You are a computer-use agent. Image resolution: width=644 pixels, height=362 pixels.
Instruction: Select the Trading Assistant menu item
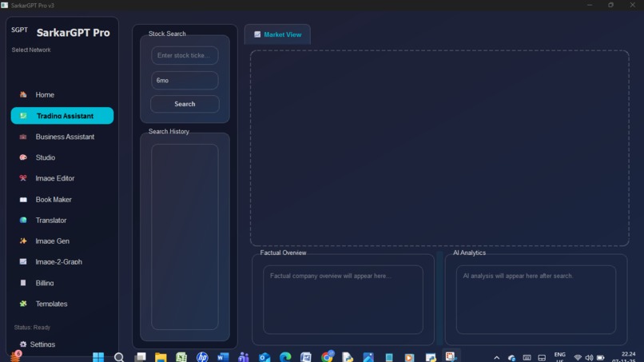click(62, 116)
